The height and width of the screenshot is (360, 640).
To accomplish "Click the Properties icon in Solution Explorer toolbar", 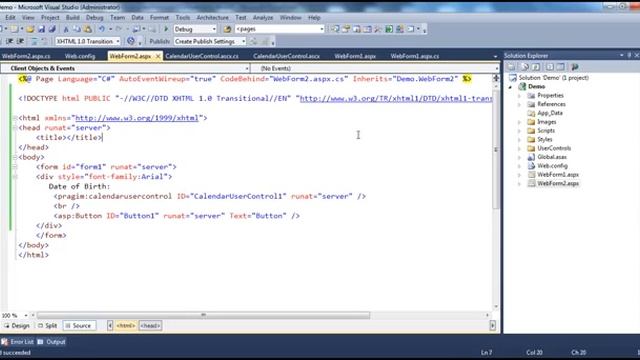I will (511, 67).
